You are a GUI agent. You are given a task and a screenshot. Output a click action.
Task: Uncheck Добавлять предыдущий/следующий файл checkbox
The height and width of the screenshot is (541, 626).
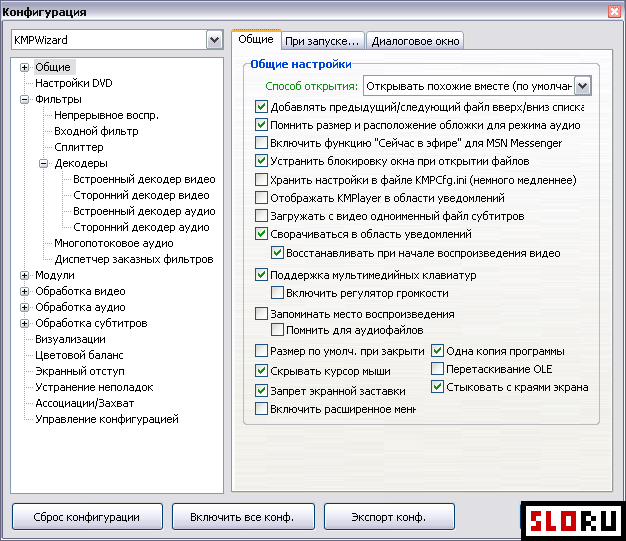[x=261, y=107]
